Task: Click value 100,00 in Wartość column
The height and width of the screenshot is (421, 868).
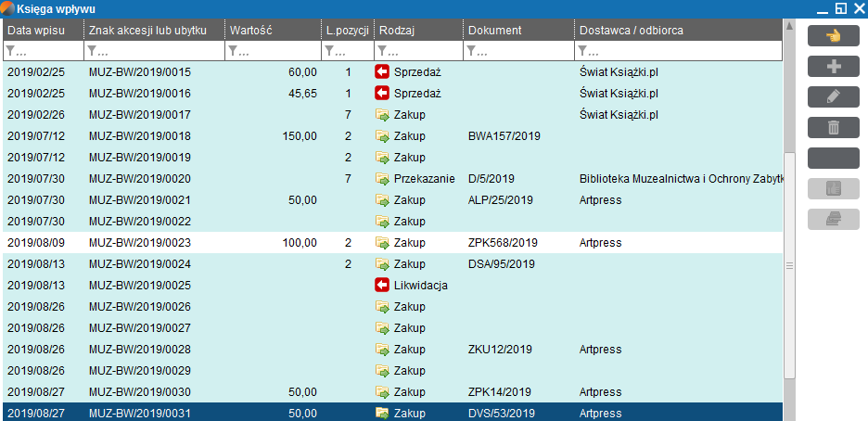Action: click(300, 242)
